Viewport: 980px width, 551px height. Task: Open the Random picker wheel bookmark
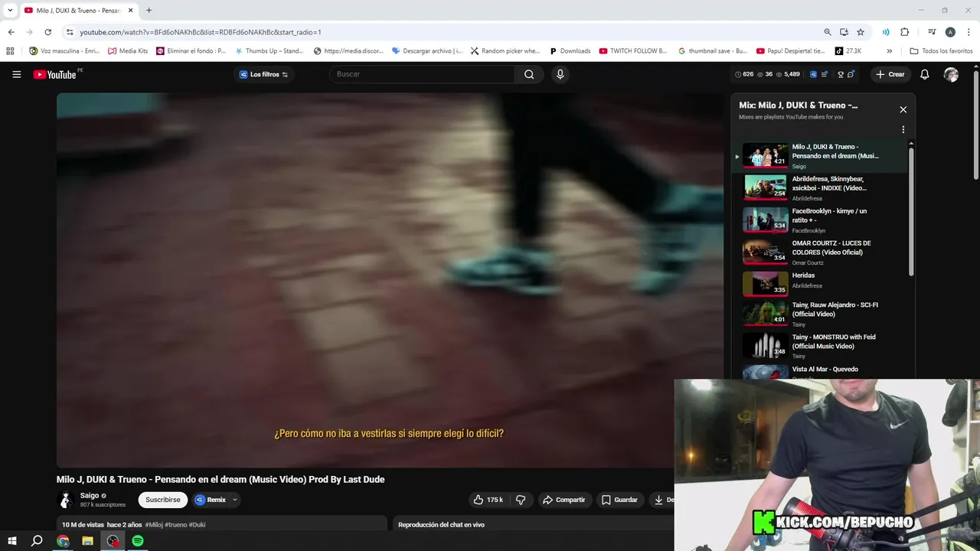tap(505, 51)
